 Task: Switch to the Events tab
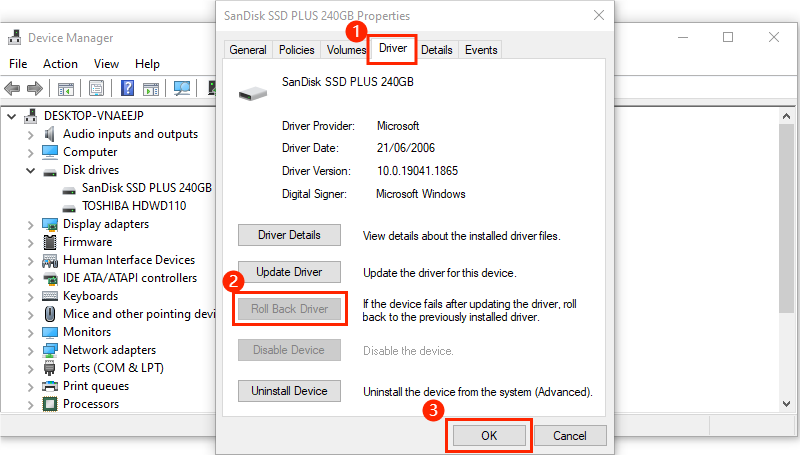pos(481,49)
